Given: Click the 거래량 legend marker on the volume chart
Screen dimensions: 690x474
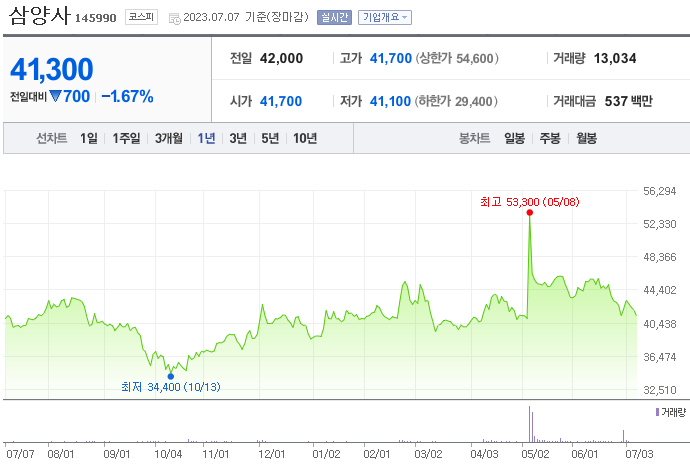Looking at the screenshot, I should coord(657,412).
